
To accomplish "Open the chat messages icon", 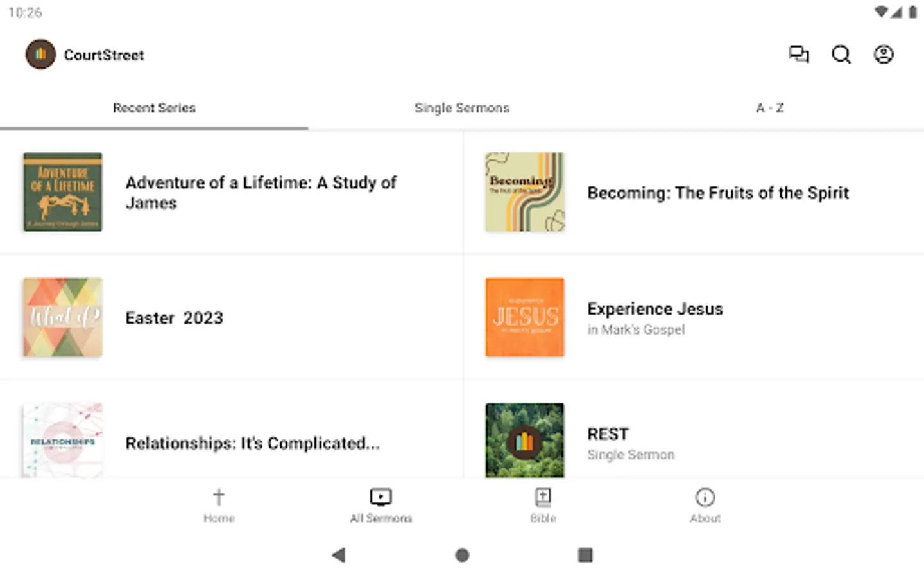I will (x=798, y=55).
